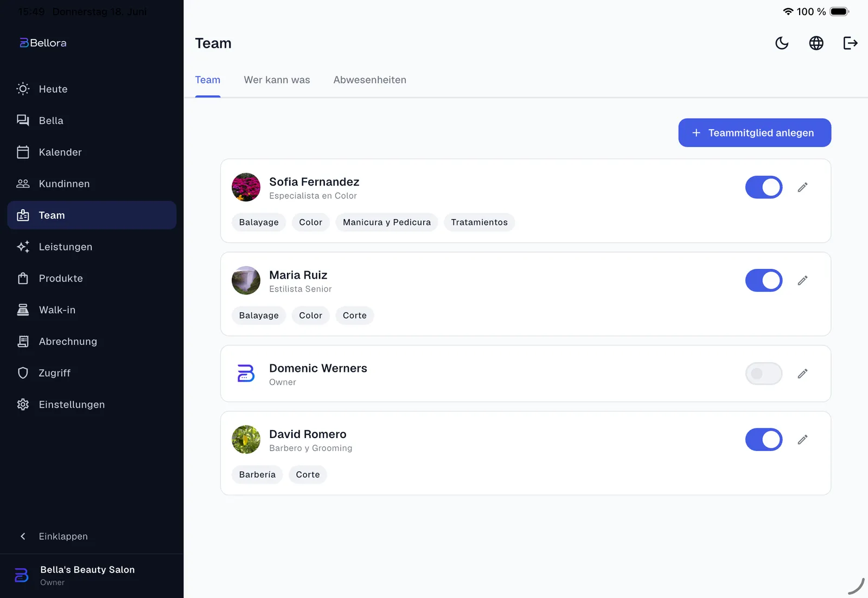
Task: Switch to Team tab
Action: [x=208, y=80]
